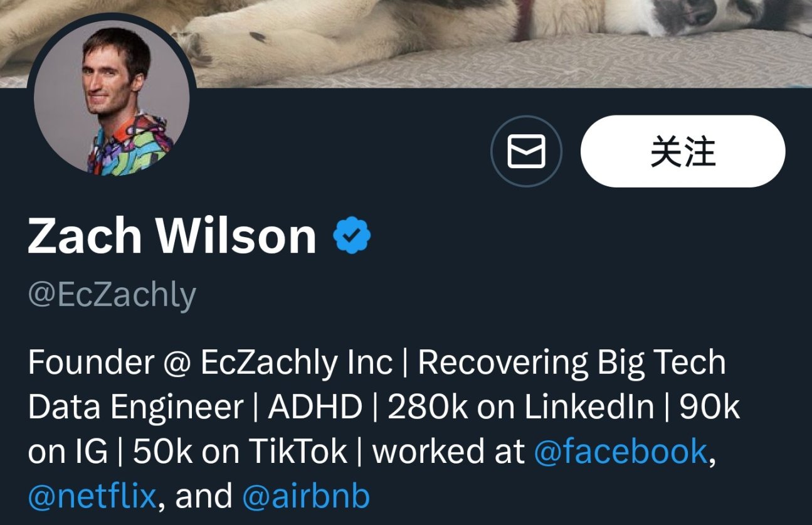Go to the @airbnb mention link
812x525 pixels.
[x=306, y=496]
